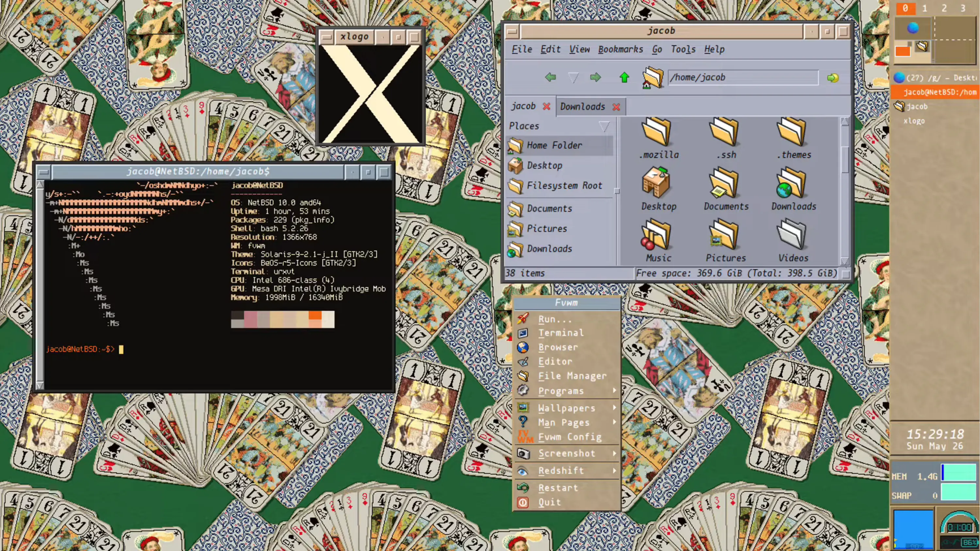Image resolution: width=980 pixels, height=551 pixels.
Task: Click the /home/jacob path field
Action: (743, 78)
